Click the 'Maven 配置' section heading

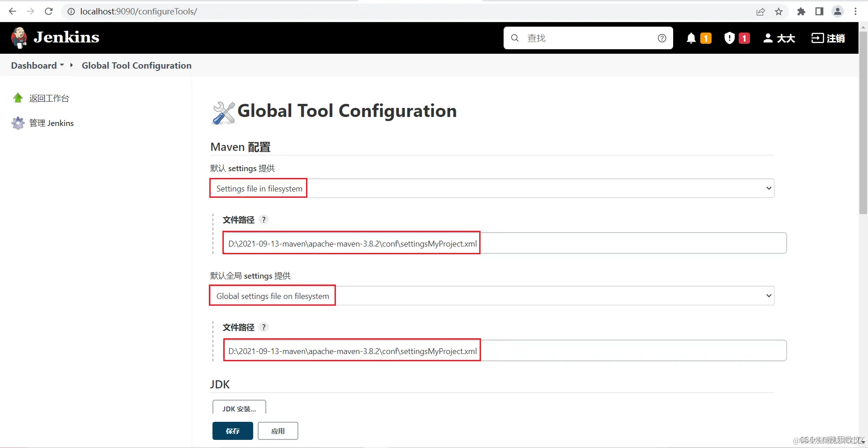(241, 147)
